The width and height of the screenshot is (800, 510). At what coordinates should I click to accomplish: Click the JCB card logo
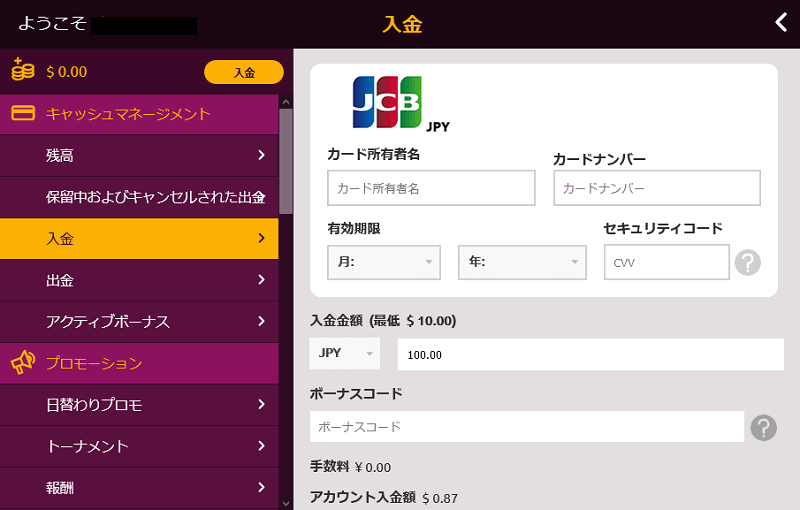click(x=387, y=101)
